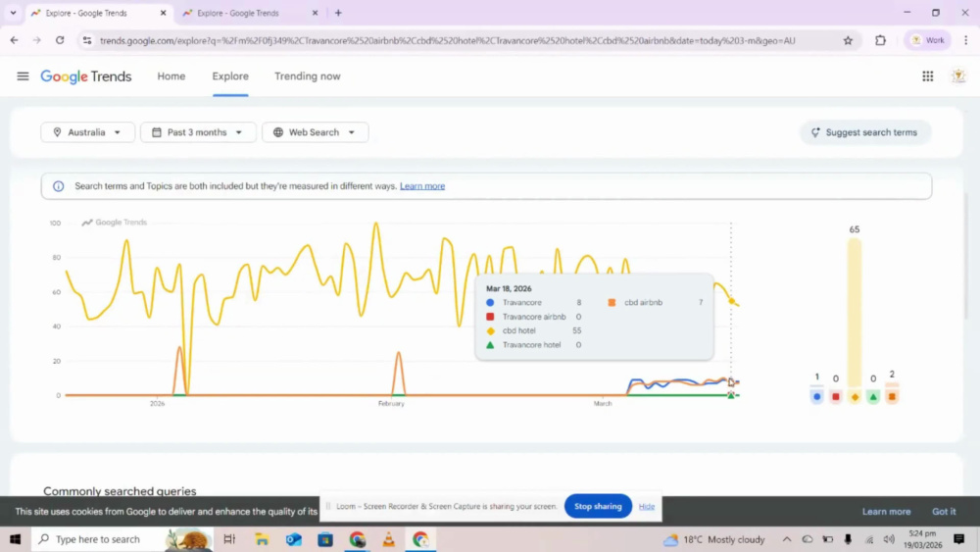Viewport: 980px width, 552px height.
Task: Open the Web Search type dropdown
Action: pos(315,132)
